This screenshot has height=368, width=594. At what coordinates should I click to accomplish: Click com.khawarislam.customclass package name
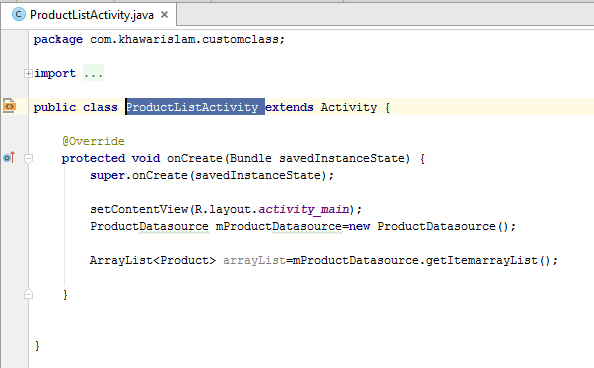(x=184, y=39)
